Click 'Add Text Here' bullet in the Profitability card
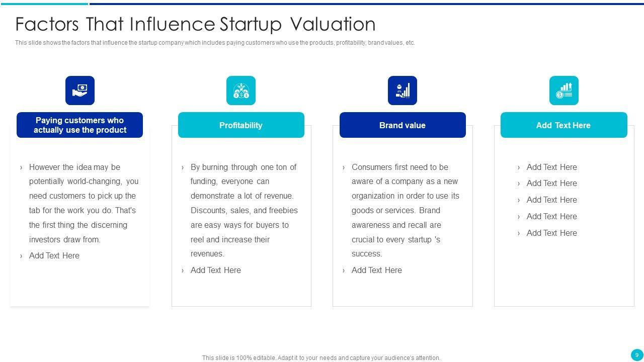Screen dimensions: 644x362 216,270
